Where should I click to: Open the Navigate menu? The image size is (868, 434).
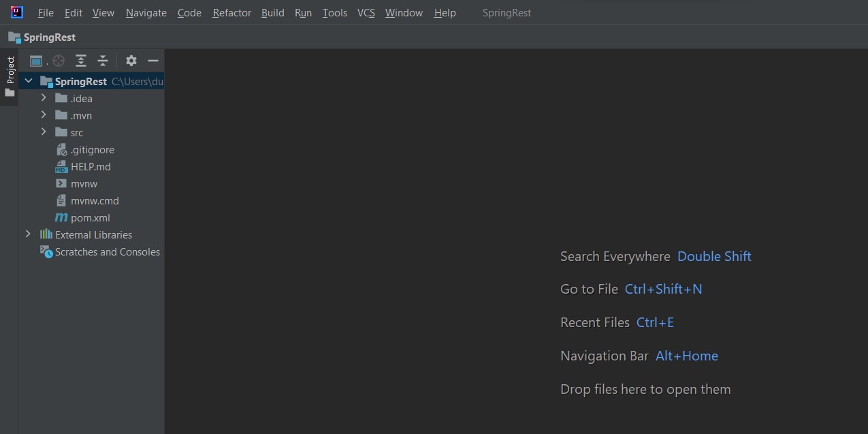(x=146, y=12)
